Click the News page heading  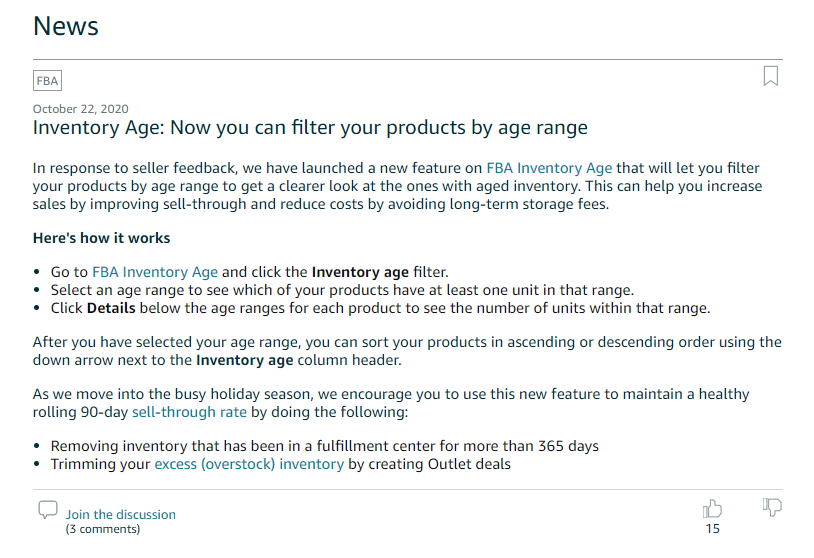65,26
